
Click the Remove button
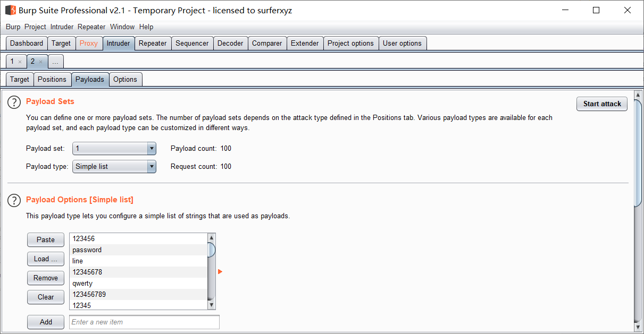[46, 278]
